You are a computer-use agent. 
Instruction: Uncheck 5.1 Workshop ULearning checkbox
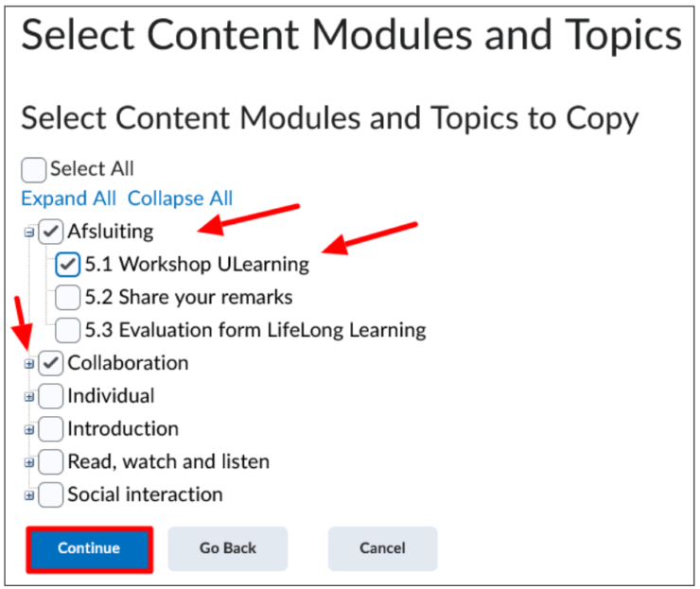68,264
